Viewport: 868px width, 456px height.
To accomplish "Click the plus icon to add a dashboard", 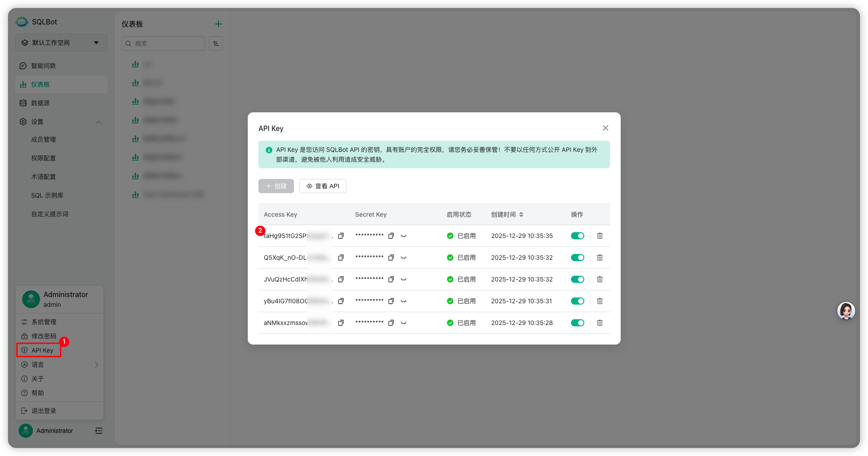I will (218, 24).
